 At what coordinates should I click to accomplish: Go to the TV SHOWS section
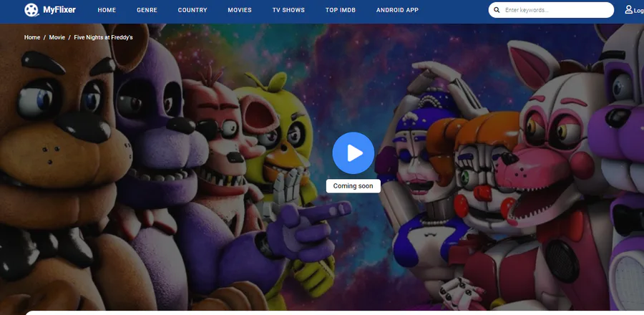click(x=288, y=10)
